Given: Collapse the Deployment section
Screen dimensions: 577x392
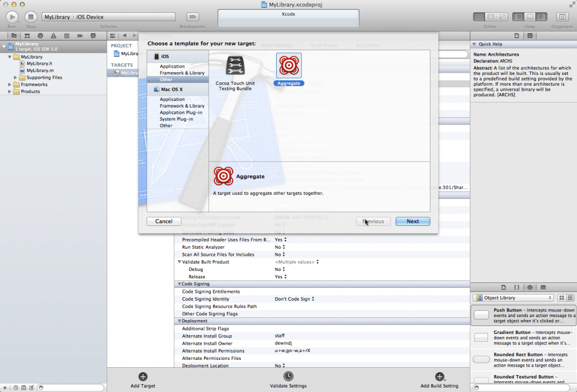Looking at the screenshot, I should 180,321.
